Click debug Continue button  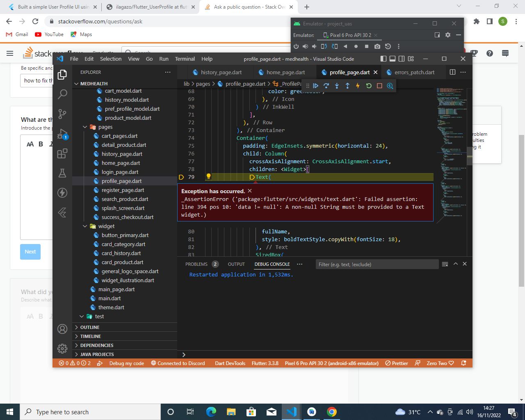point(316,86)
